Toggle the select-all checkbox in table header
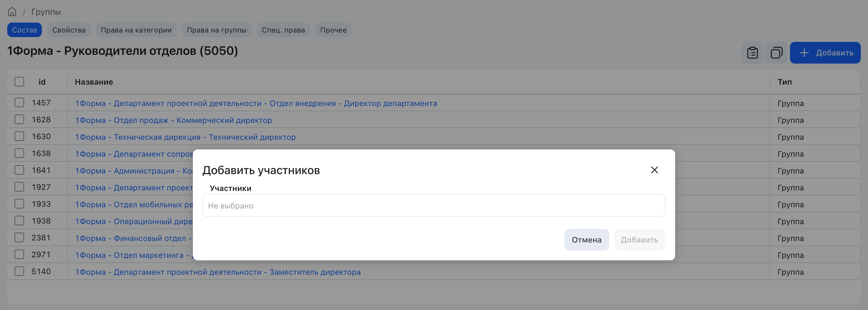Screen dimensions: 868x310 coord(19,82)
